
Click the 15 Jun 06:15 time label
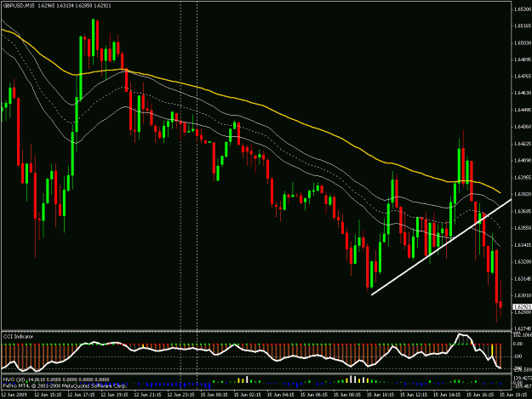tap(314, 395)
